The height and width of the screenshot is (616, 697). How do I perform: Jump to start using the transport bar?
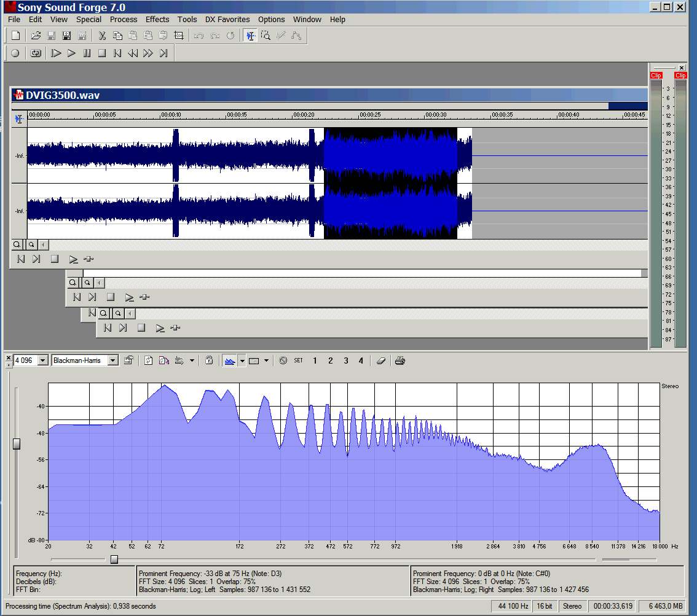[117, 53]
